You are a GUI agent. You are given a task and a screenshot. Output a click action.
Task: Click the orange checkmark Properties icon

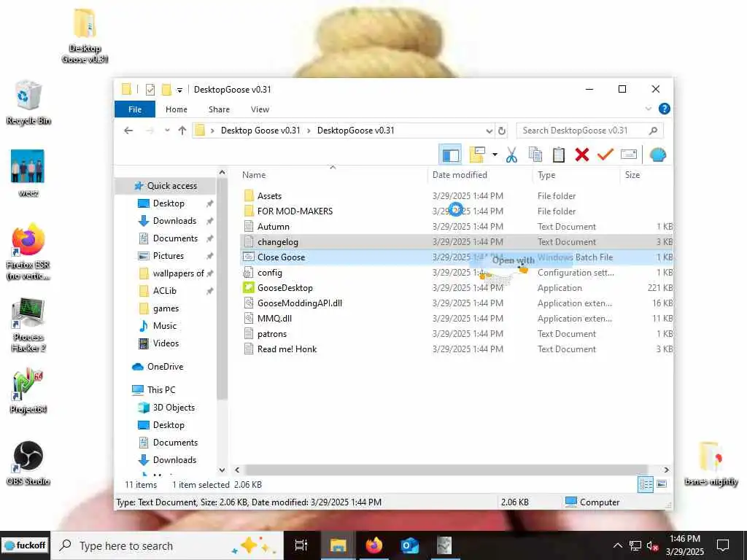(605, 155)
